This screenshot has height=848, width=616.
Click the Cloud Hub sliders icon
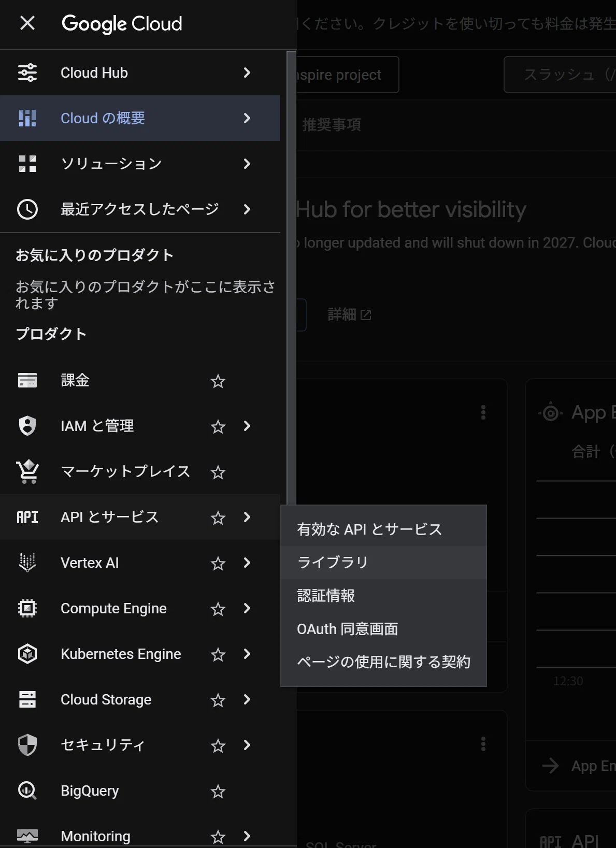point(27,73)
